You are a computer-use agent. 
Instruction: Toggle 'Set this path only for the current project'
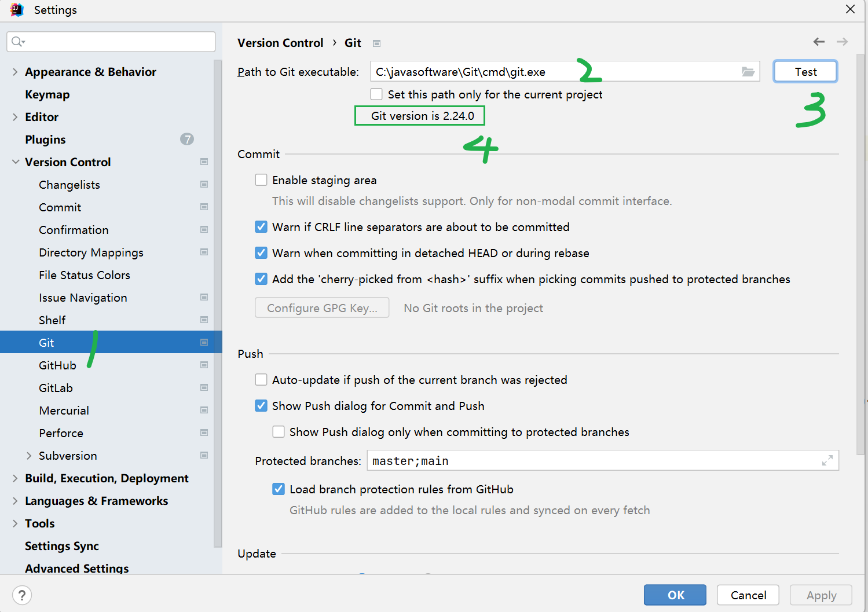(x=376, y=94)
